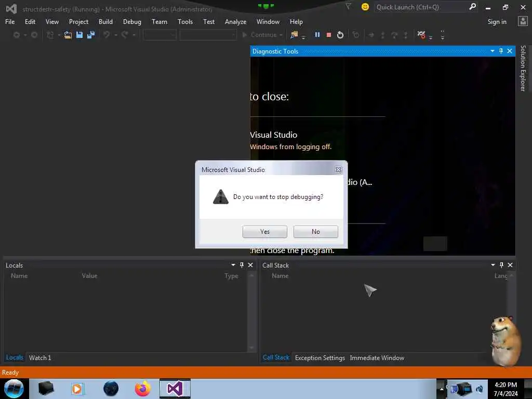Viewport: 532px width, 399px height.
Task: Switch to the Immediate Window tab
Action: (x=377, y=357)
